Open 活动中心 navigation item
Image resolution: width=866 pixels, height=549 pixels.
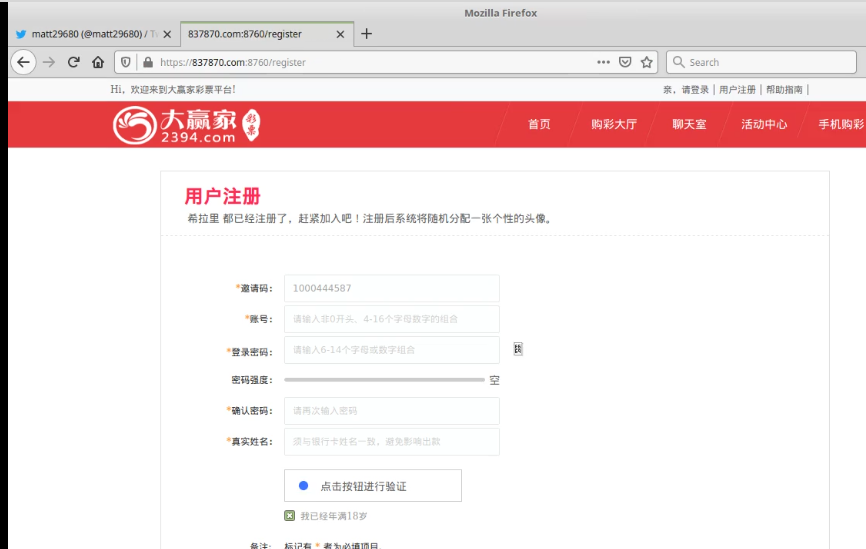[x=764, y=124]
